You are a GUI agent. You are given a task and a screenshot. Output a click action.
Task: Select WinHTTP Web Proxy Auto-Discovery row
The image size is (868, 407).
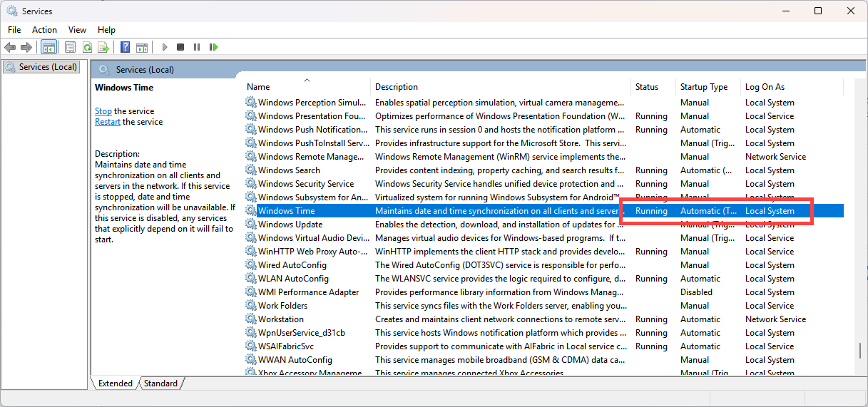pyautogui.click(x=543, y=252)
